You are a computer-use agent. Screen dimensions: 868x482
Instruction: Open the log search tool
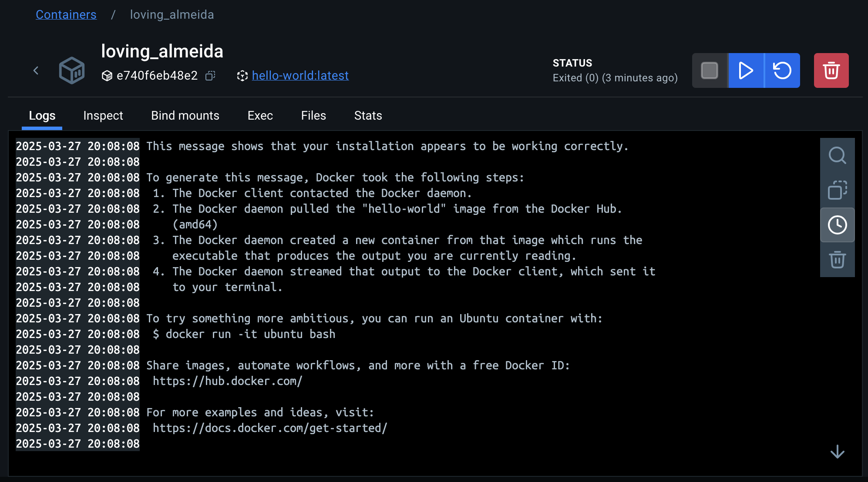pos(837,155)
